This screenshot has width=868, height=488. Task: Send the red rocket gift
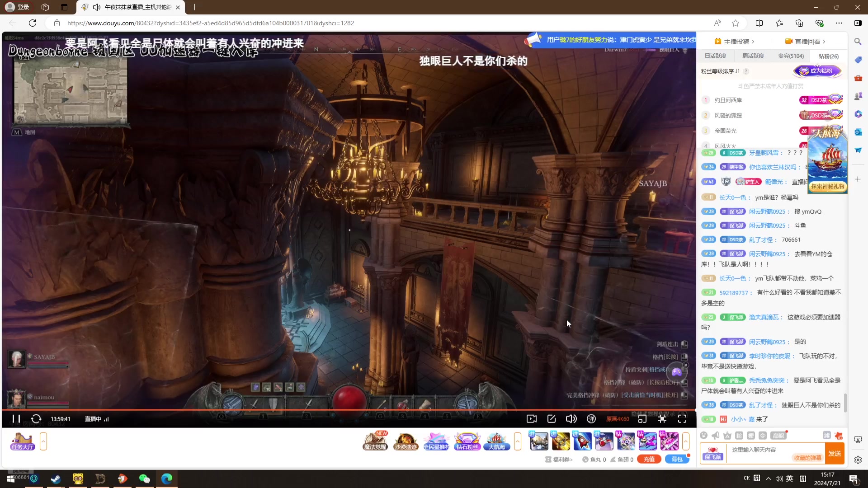coord(582,441)
